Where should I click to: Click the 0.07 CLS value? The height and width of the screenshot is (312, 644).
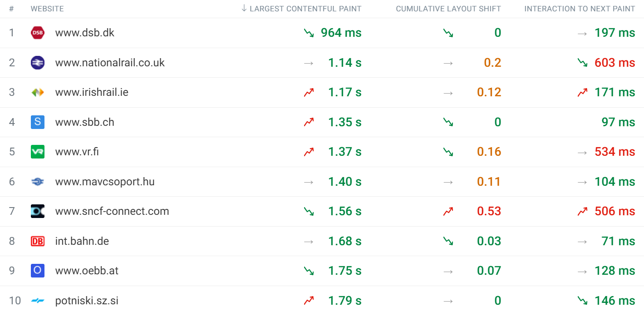pos(489,271)
